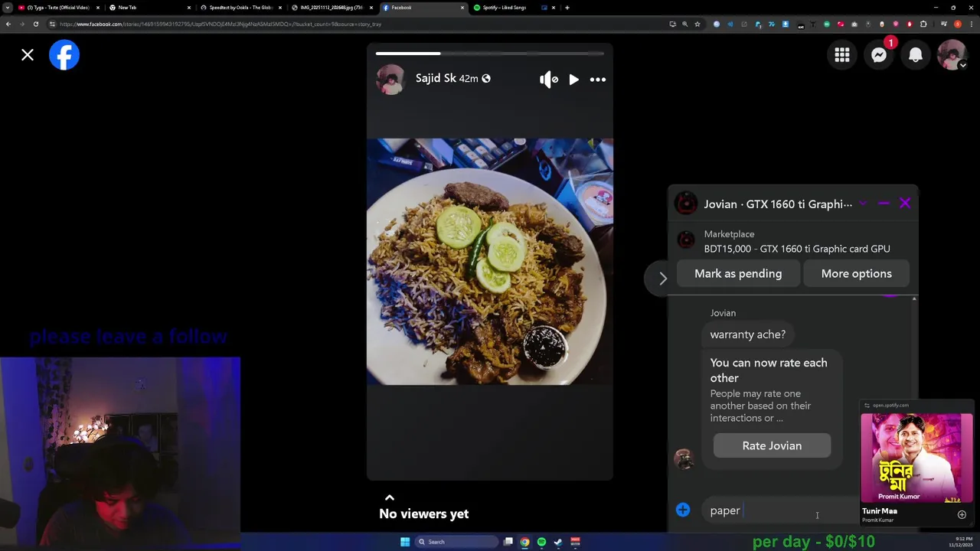The width and height of the screenshot is (980, 551).
Task: Open the tab search dropdown arrow
Action: 8,8
